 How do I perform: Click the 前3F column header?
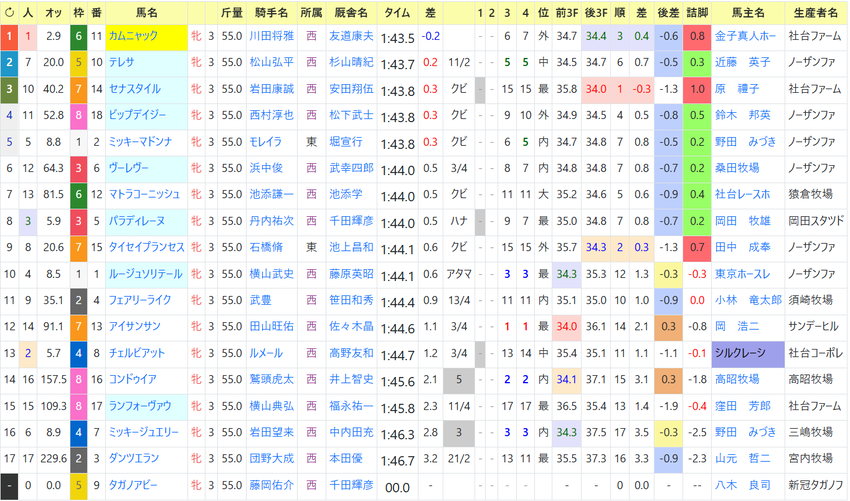(x=566, y=12)
